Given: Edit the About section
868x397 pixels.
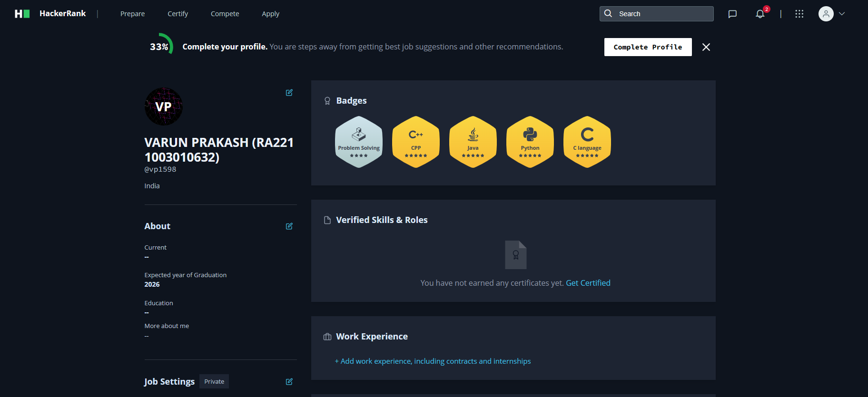Looking at the screenshot, I should [289, 226].
